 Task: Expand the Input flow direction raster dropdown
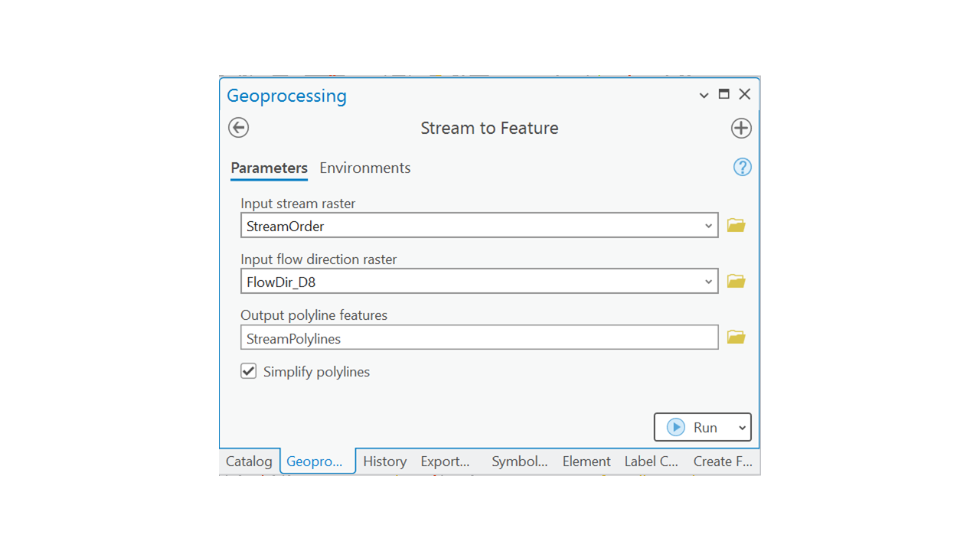click(708, 282)
